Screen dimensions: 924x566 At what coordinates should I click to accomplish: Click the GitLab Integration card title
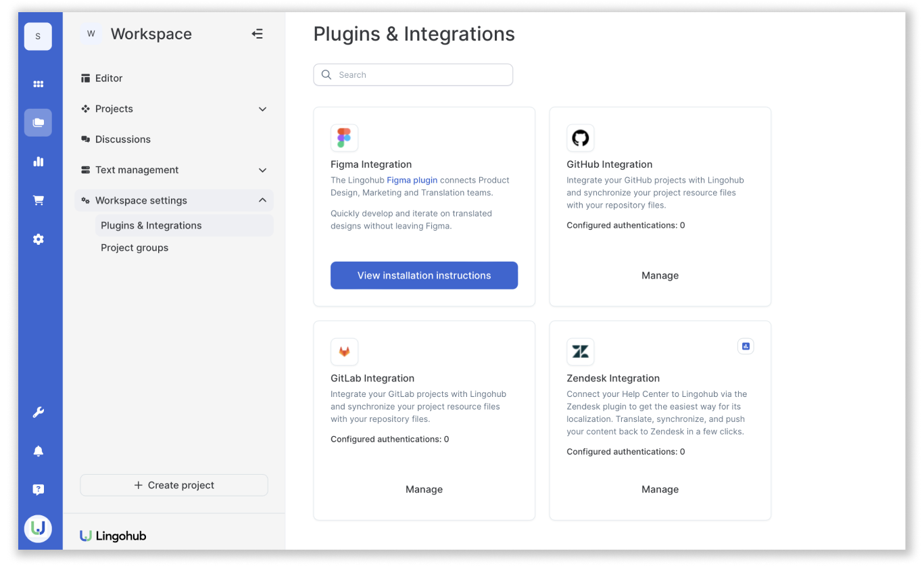coord(372,378)
